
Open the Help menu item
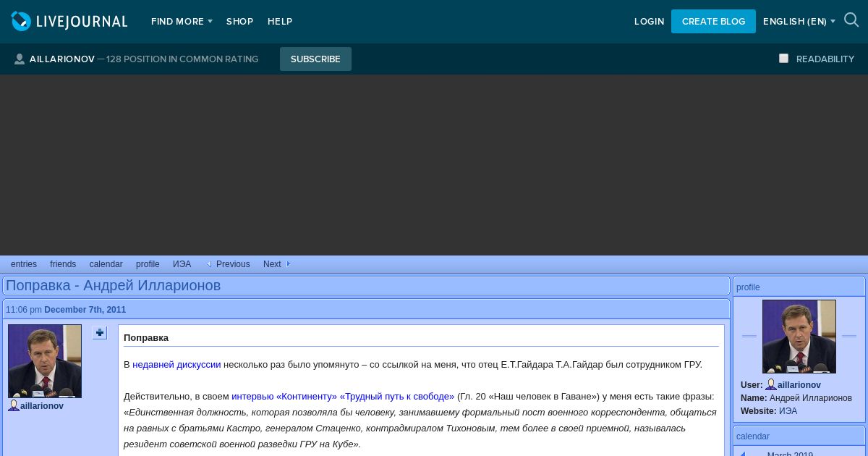coord(280,22)
